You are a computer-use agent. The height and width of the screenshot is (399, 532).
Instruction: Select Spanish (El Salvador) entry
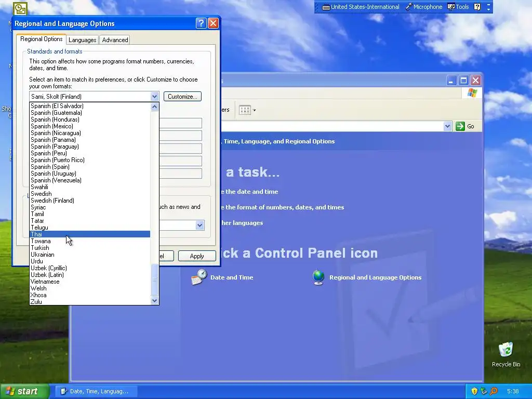(90, 106)
